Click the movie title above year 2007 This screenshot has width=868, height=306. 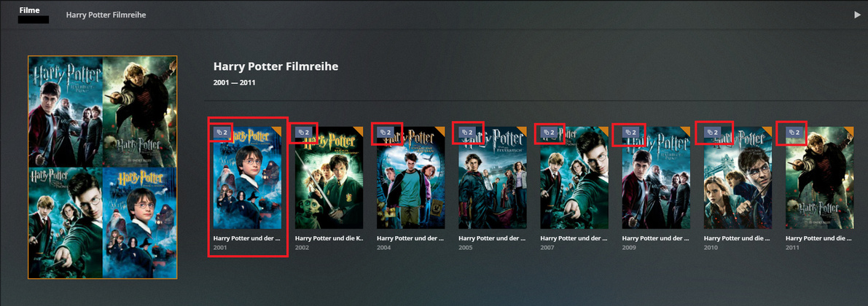574,238
